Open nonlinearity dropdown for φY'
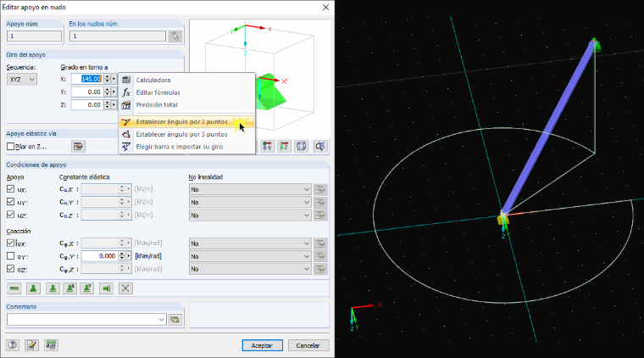This screenshot has height=358, width=644. [250, 256]
